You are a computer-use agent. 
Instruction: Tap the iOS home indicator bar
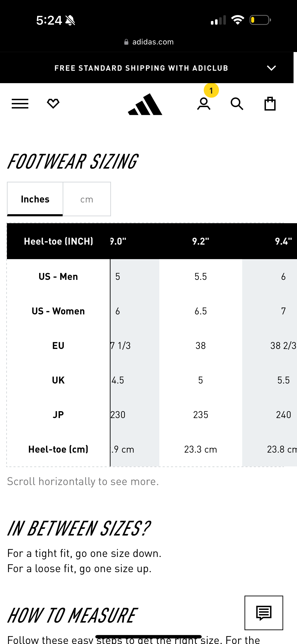click(148, 637)
